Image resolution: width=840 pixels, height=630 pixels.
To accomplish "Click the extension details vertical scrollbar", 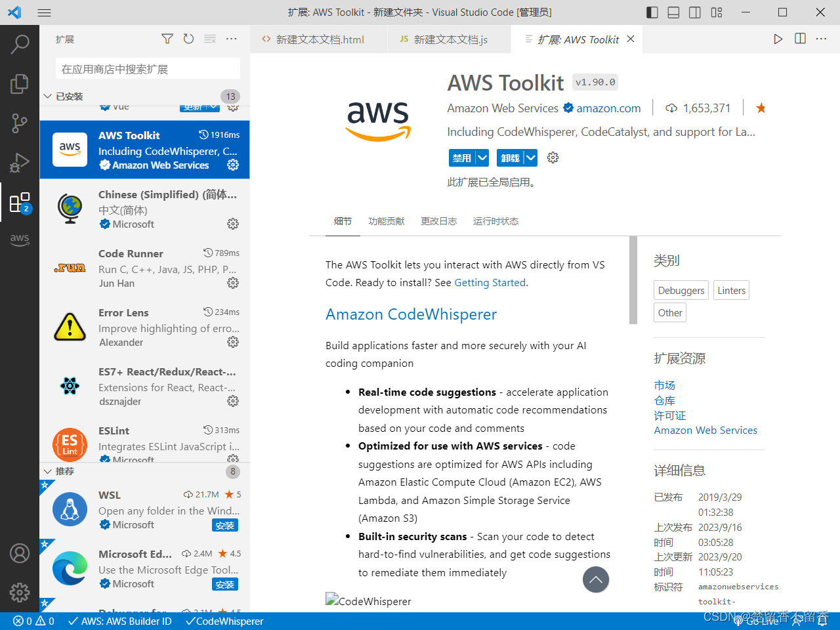I will [633, 280].
